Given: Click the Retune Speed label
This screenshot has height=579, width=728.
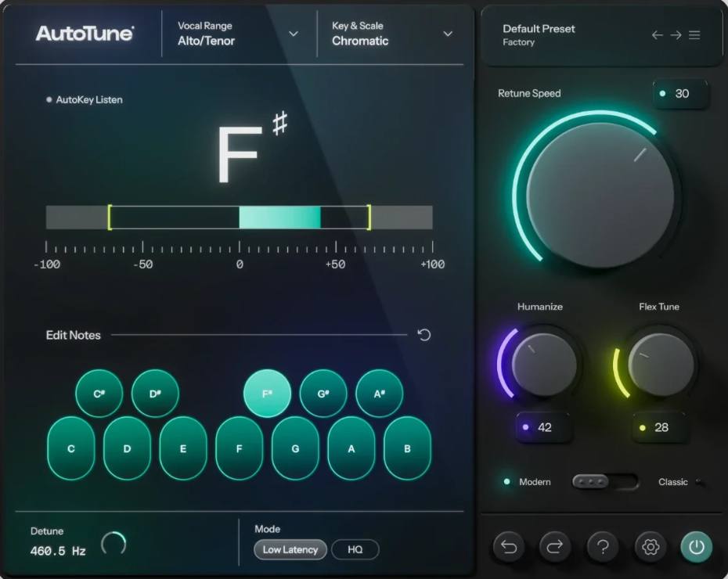Looking at the screenshot, I should 529,93.
